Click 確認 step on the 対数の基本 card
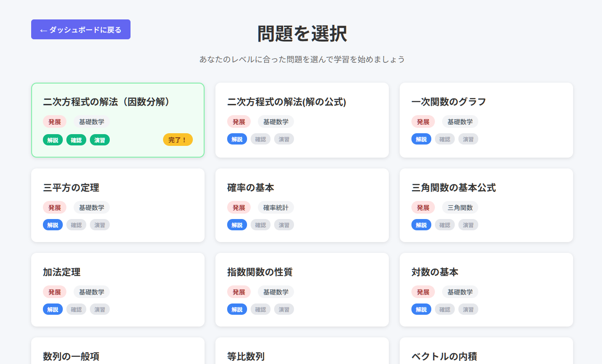The image size is (602, 364). point(445,309)
